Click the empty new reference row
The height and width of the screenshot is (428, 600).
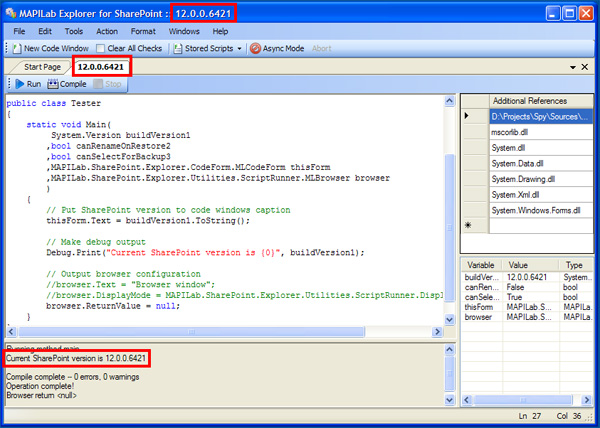pyautogui.click(x=541, y=226)
